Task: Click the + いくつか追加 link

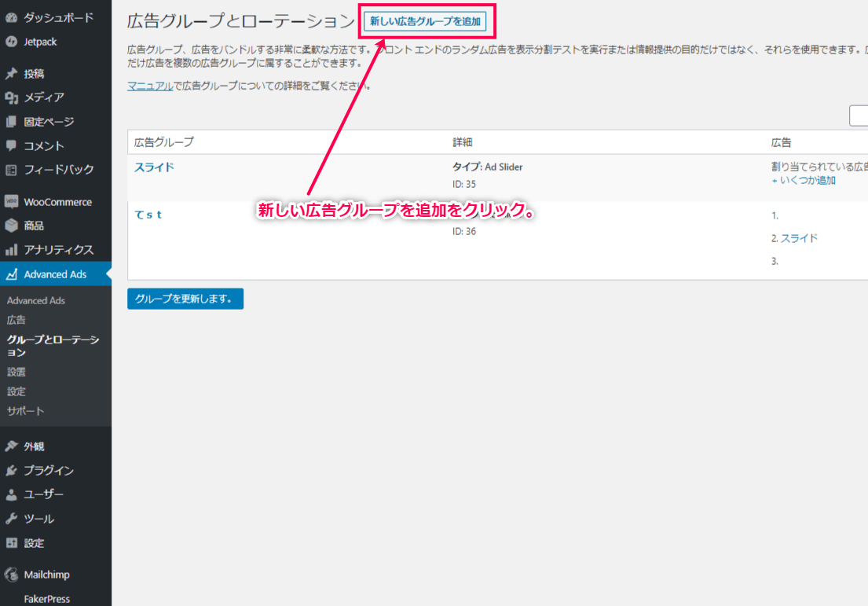Action: coord(803,180)
